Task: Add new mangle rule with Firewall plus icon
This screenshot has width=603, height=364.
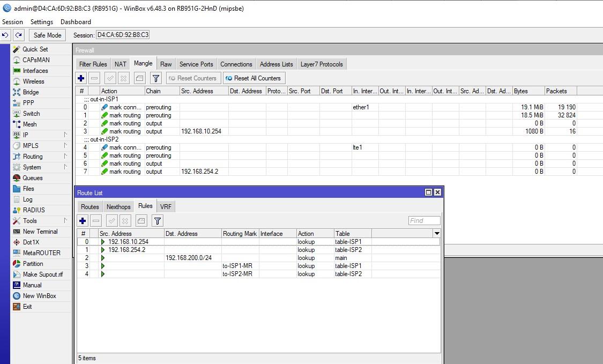Action: point(81,78)
